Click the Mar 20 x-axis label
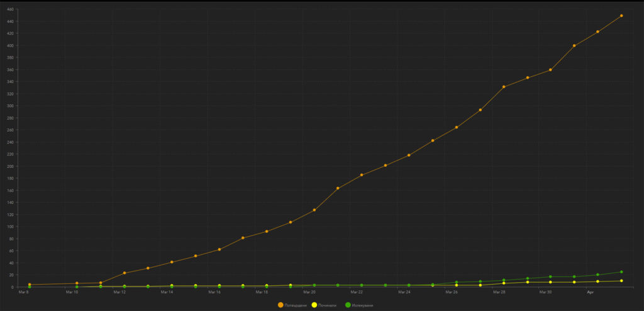 pos(309,292)
